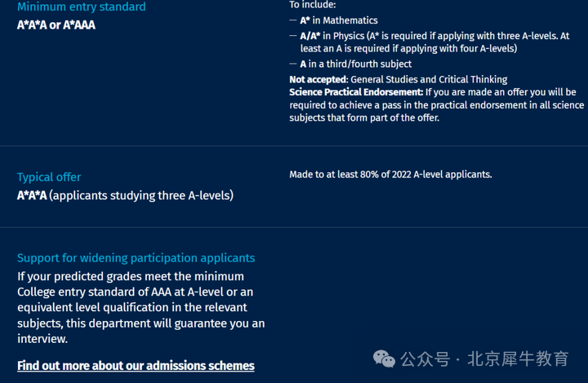Click the dash bullet before Mathematics
The height and width of the screenshot is (383, 588).
tap(293, 20)
